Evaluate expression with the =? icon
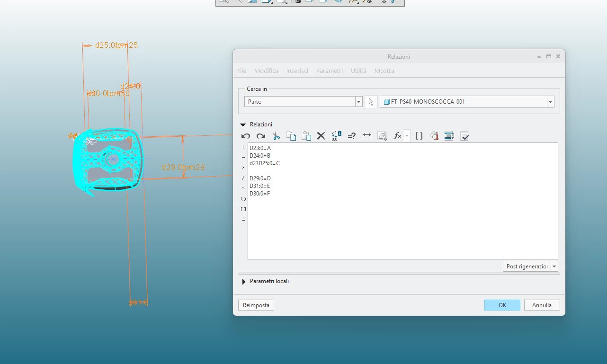Screen dimensions: 607x364 pos(351,136)
